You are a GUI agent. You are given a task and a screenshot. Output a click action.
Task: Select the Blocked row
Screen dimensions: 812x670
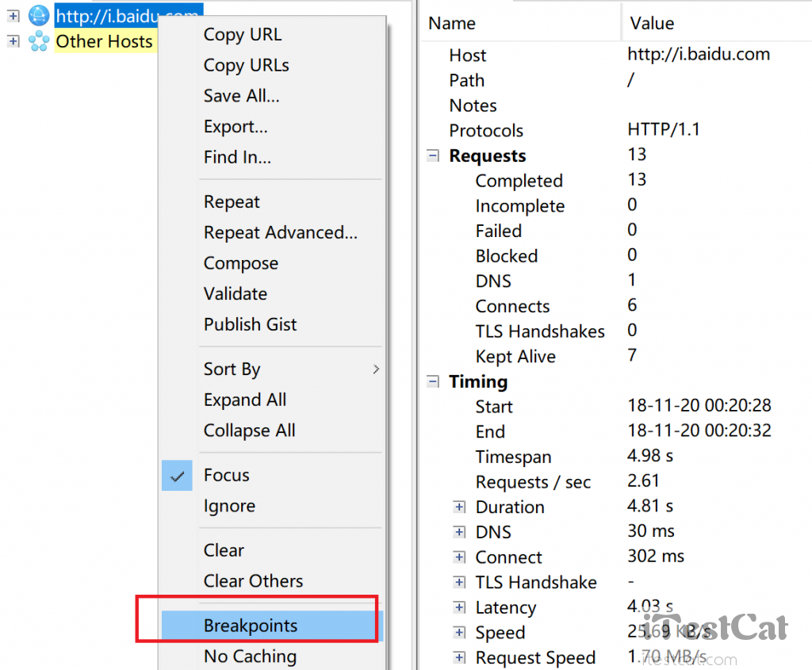point(616,256)
